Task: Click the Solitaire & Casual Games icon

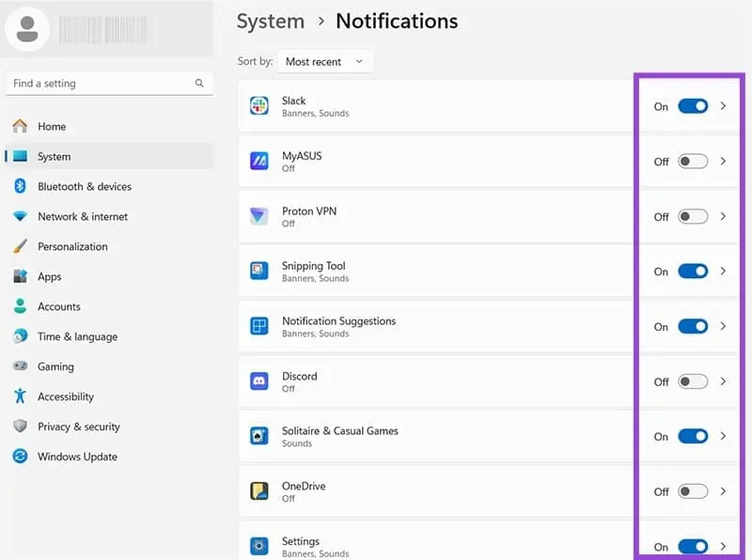Action: tap(259, 436)
